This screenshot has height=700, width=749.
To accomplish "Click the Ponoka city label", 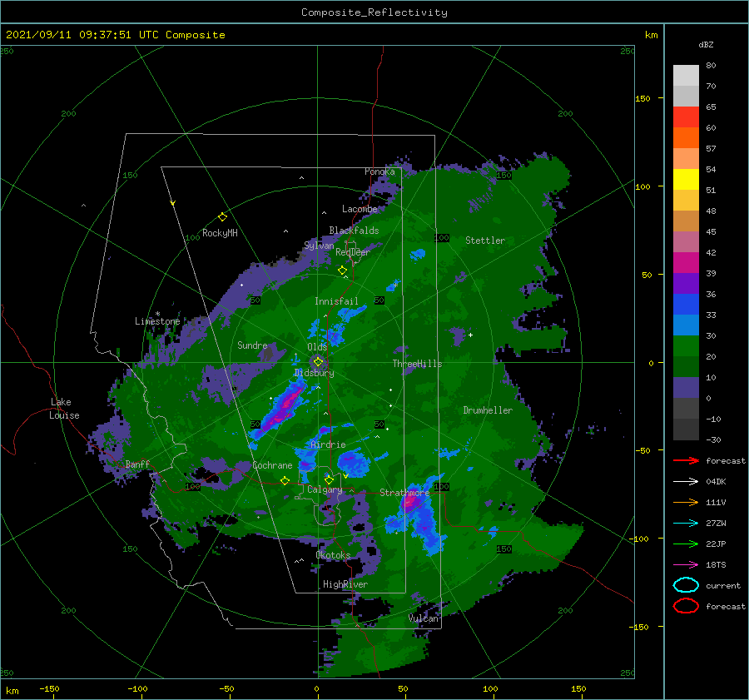I will 379,171.
